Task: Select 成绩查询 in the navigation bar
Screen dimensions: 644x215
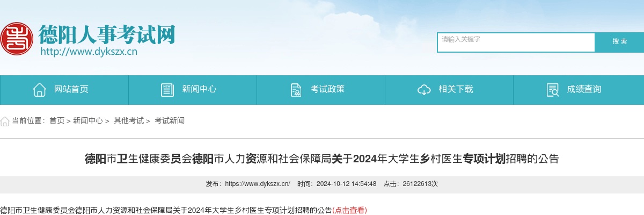Action: (579, 90)
